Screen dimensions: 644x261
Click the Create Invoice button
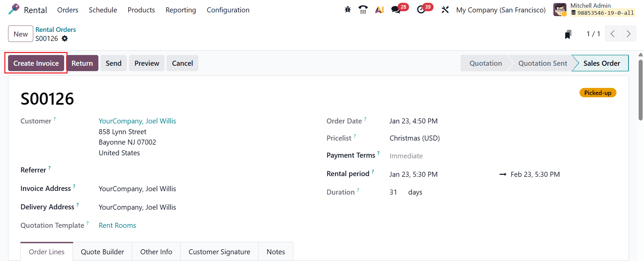tap(36, 63)
